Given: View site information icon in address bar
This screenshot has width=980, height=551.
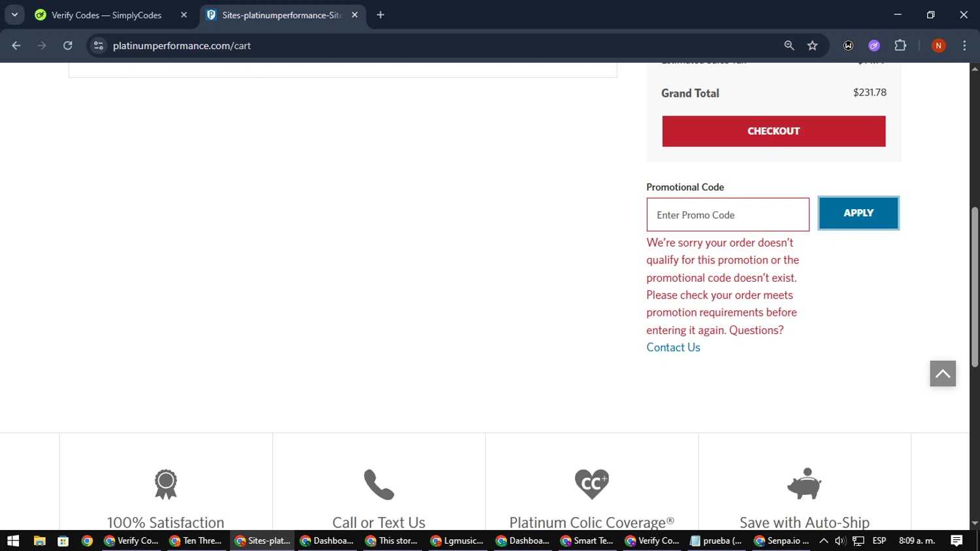Looking at the screenshot, I should click(x=99, y=46).
